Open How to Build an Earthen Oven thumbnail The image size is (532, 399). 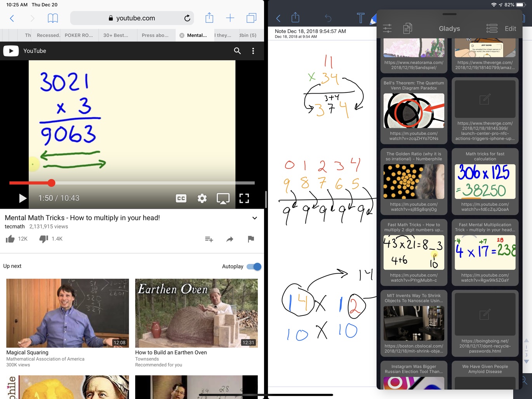pyautogui.click(x=196, y=313)
